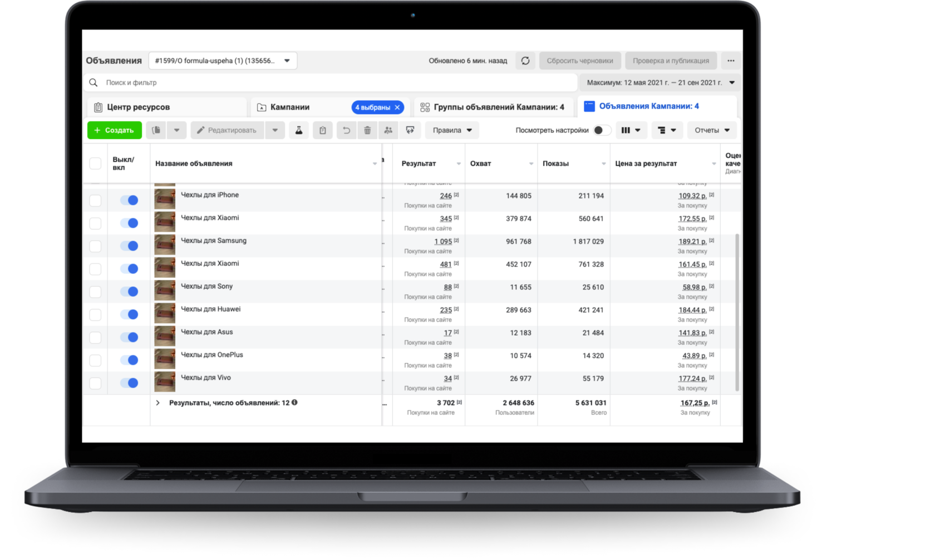
Task: Click the audience people icon
Action: click(x=388, y=130)
